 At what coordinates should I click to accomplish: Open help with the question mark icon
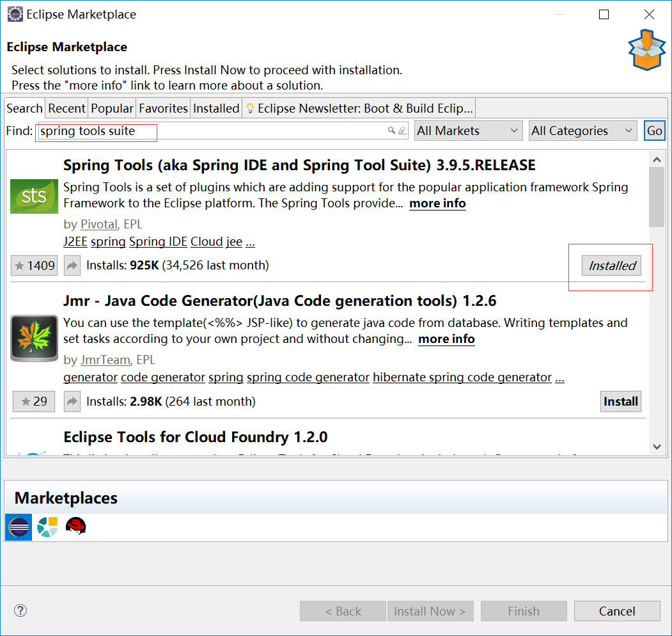click(20, 610)
